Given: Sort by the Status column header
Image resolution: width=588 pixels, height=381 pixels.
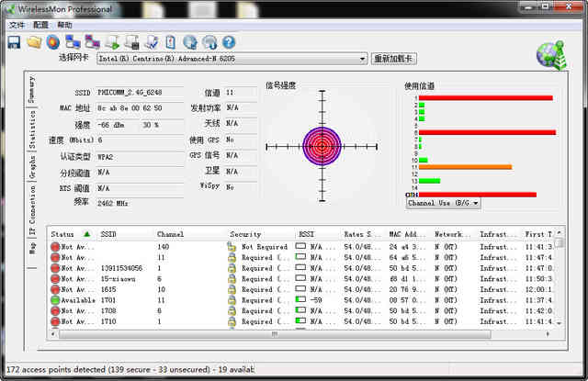Looking at the screenshot, I should (x=71, y=234).
